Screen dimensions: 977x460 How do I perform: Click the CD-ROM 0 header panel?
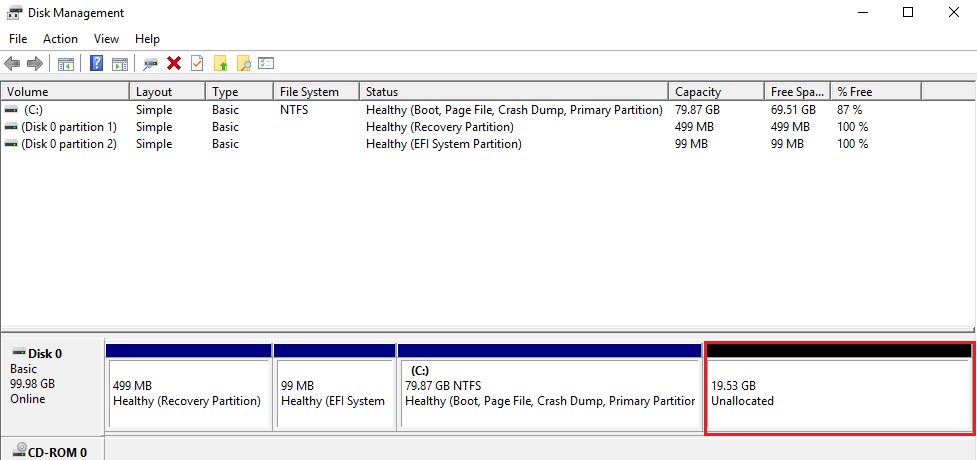pos(52,450)
